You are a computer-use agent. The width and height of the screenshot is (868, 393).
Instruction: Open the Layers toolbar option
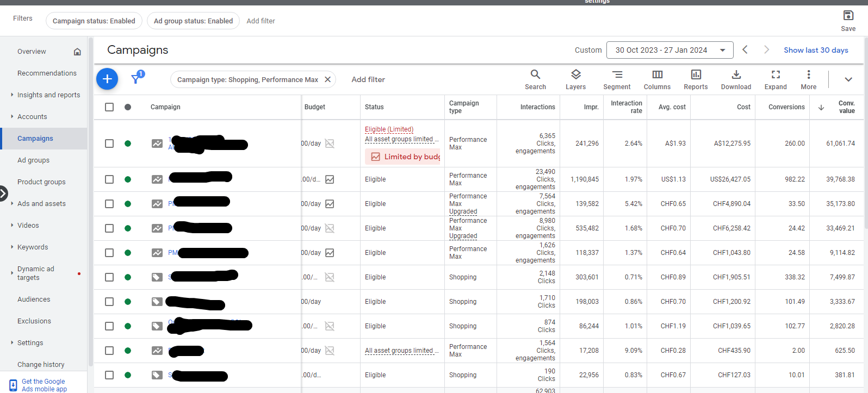(575, 79)
